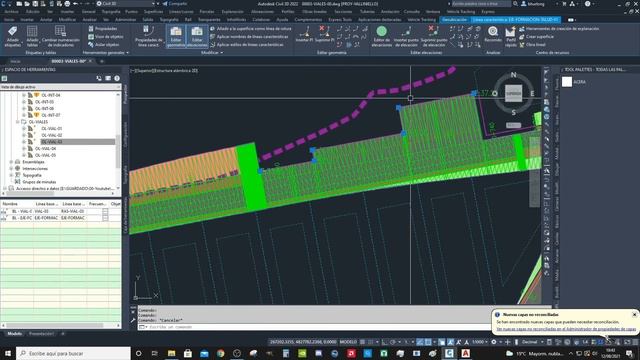Open the Visor de objetos tool
The width and height of the screenshot is (640, 360).
105,36
